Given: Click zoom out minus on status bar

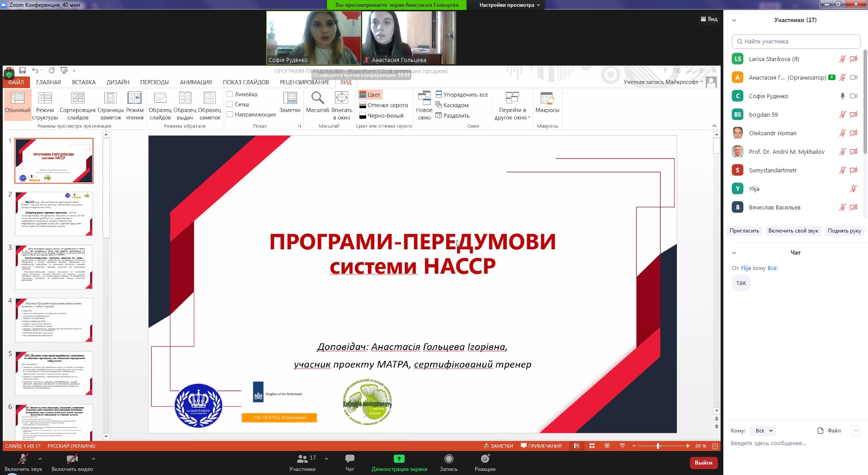Looking at the screenshot, I should pyautogui.click(x=634, y=446).
